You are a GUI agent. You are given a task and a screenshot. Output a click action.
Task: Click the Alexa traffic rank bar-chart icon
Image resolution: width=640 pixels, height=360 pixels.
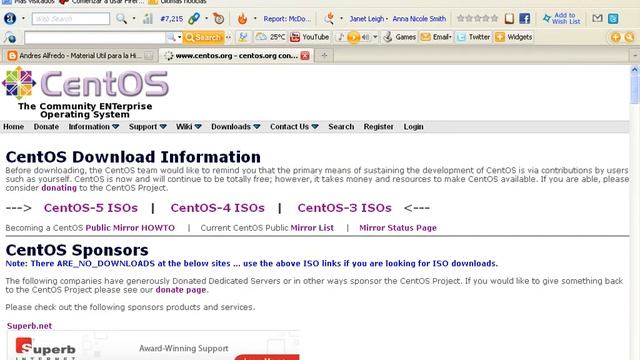(148, 18)
